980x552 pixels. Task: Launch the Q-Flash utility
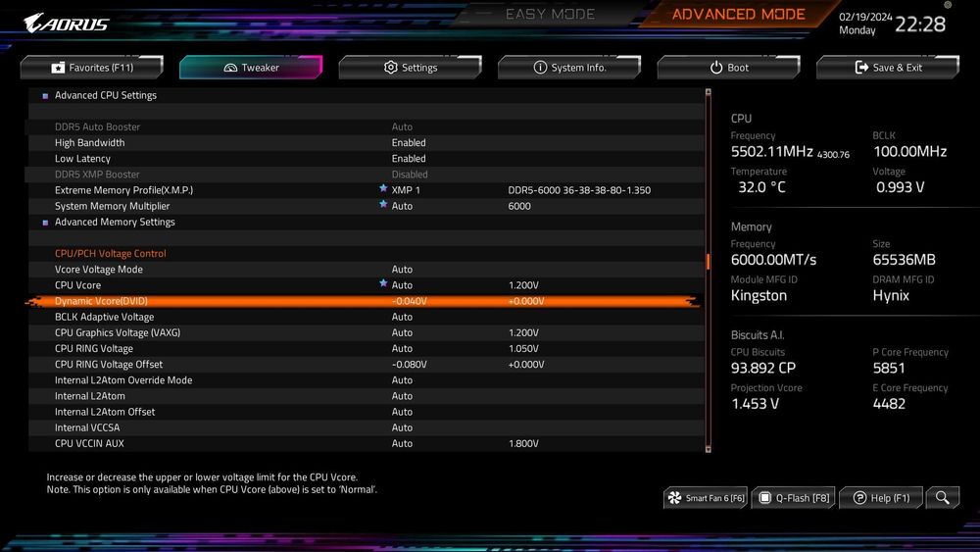point(795,498)
